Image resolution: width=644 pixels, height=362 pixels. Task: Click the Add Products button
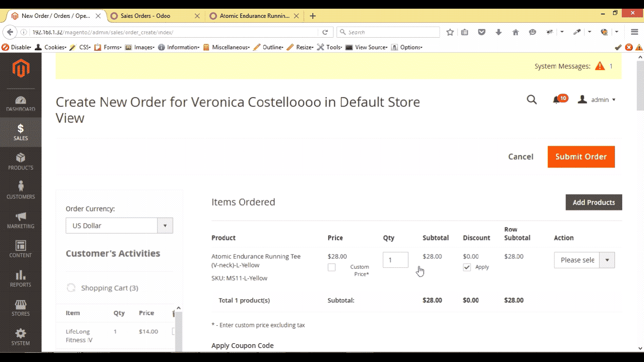click(594, 202)
